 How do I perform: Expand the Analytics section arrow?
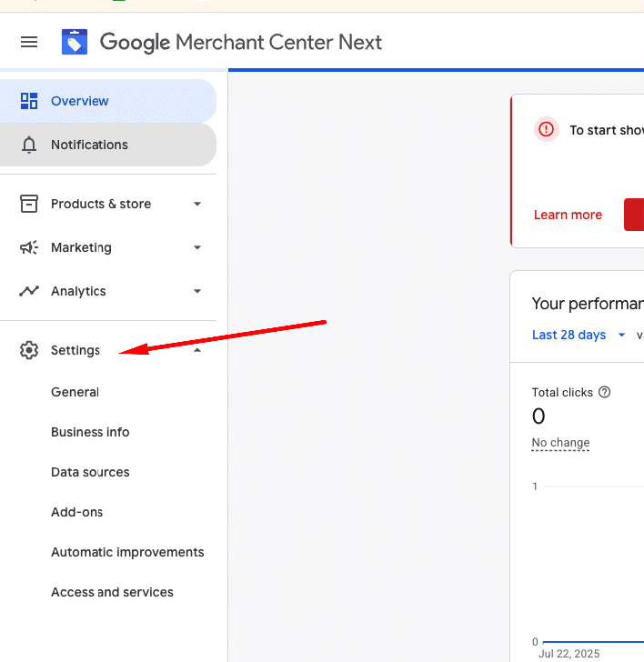(x=197, y=291)
